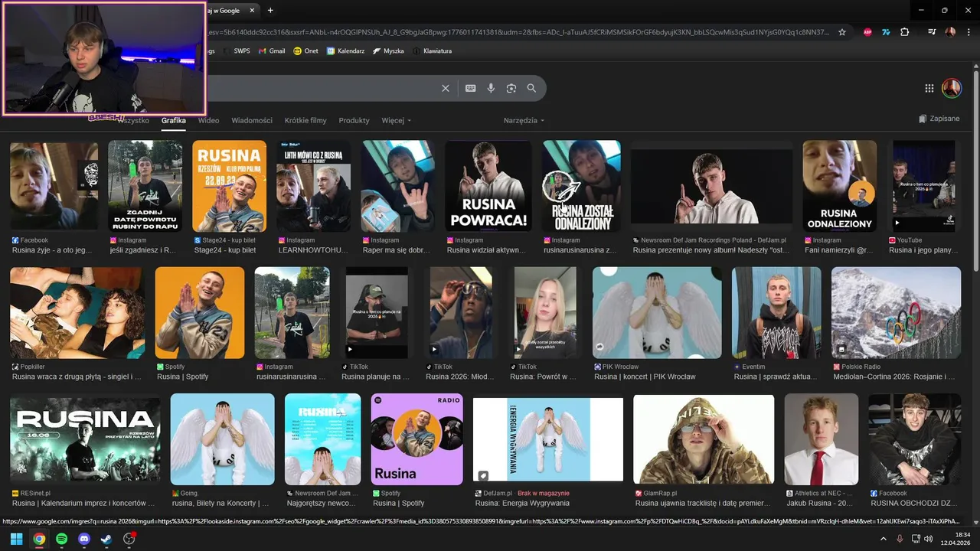The width and height of the screenshot is (980, 551).
Task: Show hidden system tray icons
Action: 882,539
